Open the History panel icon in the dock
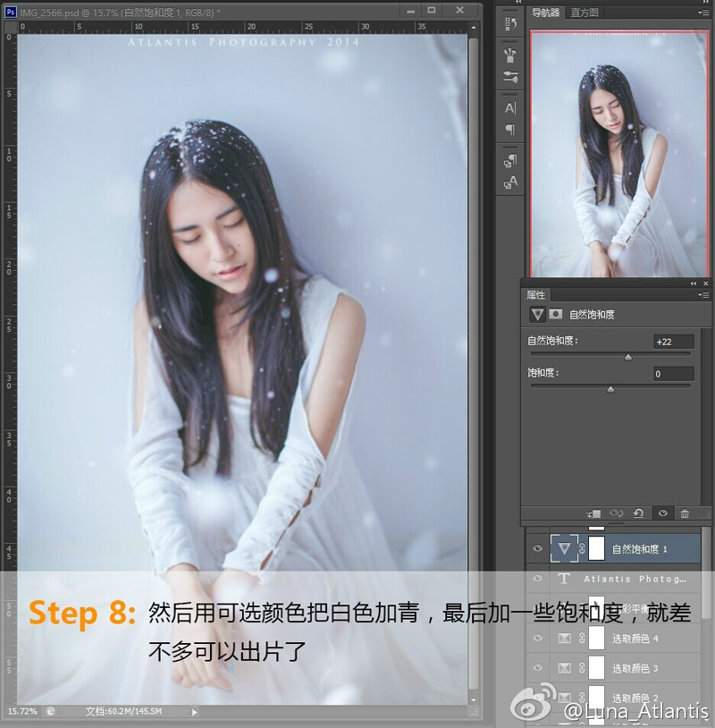The image size is (715, 728). click(x=510, y=23)
